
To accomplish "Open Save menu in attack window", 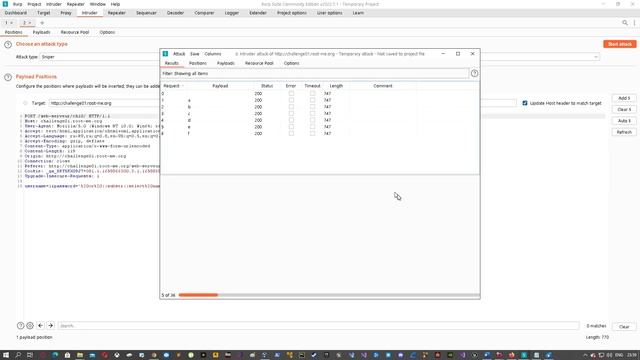I will click(x=195, y=54).
